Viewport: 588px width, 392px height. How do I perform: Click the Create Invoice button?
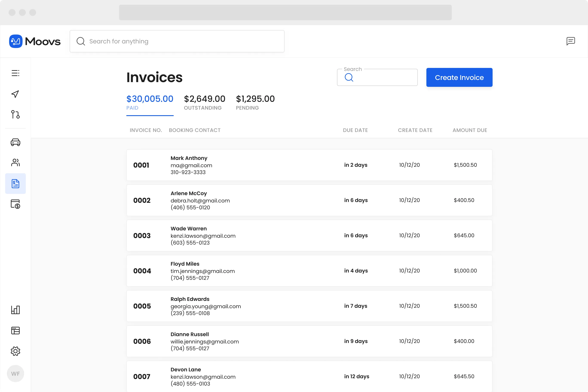(459, 78)
